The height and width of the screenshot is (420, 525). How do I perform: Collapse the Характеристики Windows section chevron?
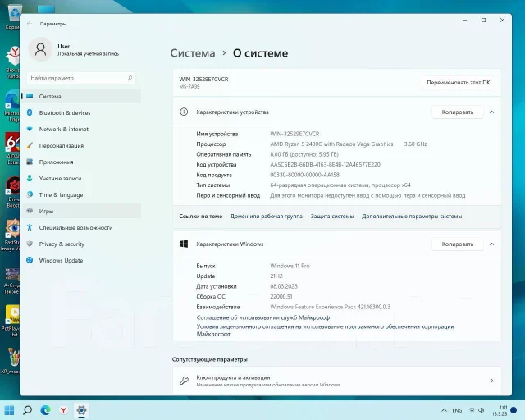pos(491,244)
